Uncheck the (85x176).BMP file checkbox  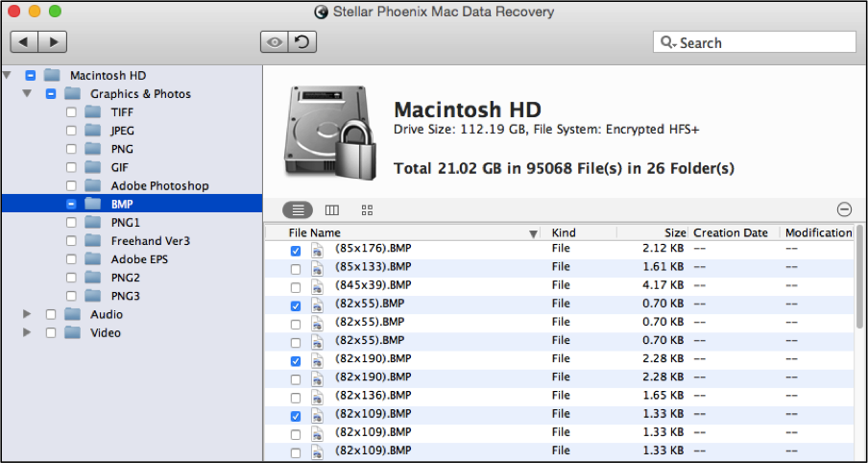point(296,251)
